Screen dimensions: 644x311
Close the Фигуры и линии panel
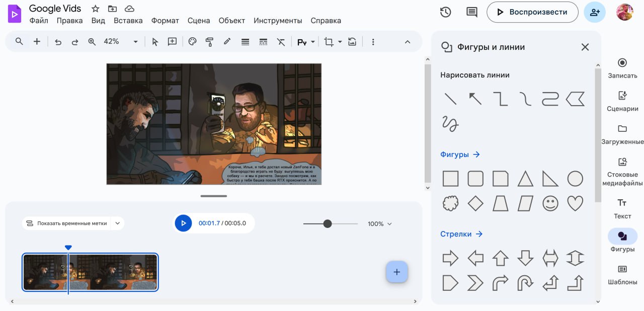tap(585, 47)
